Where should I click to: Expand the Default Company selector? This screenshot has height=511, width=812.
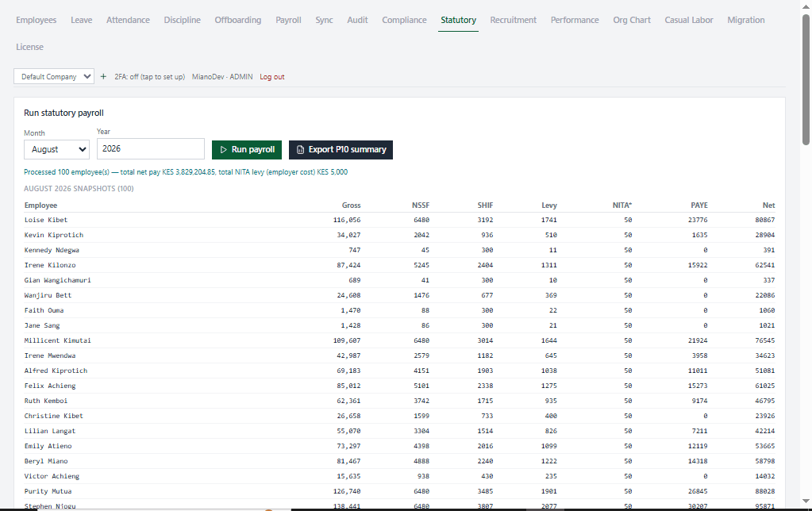point(54,77)
